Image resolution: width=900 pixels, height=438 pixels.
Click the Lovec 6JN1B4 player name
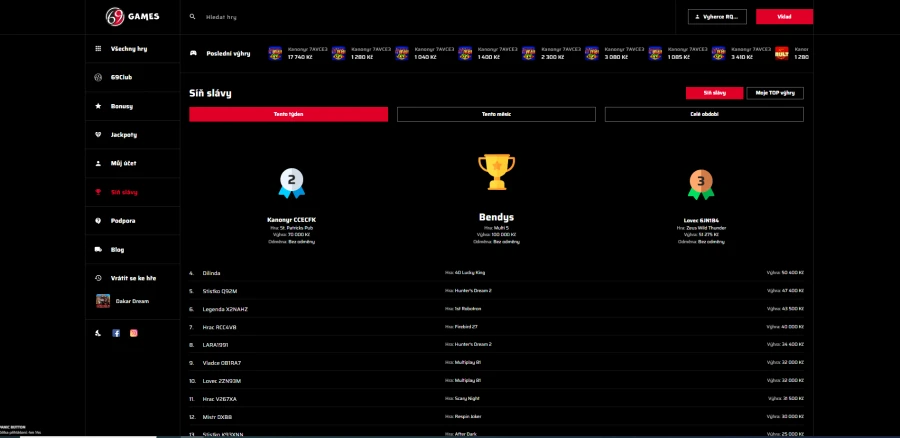point(701,220)
